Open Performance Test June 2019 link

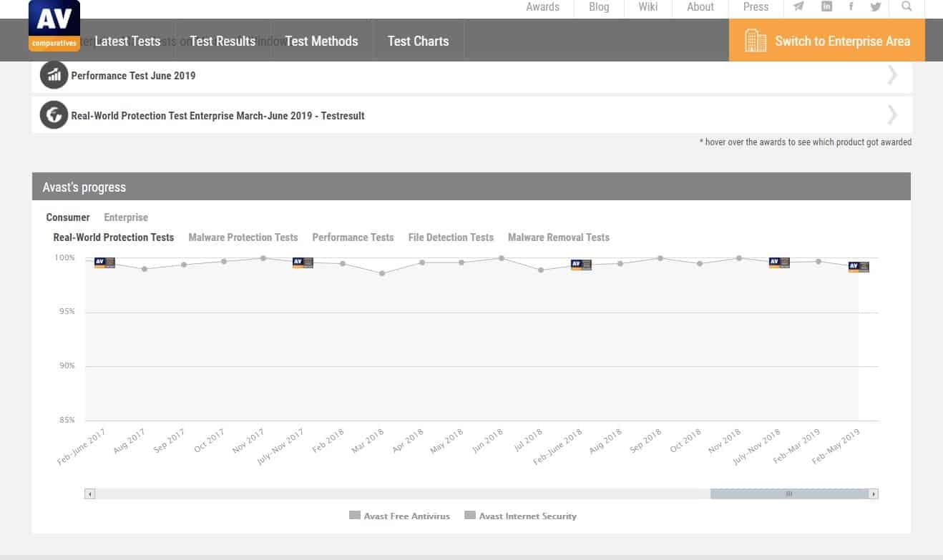(133, 76)
